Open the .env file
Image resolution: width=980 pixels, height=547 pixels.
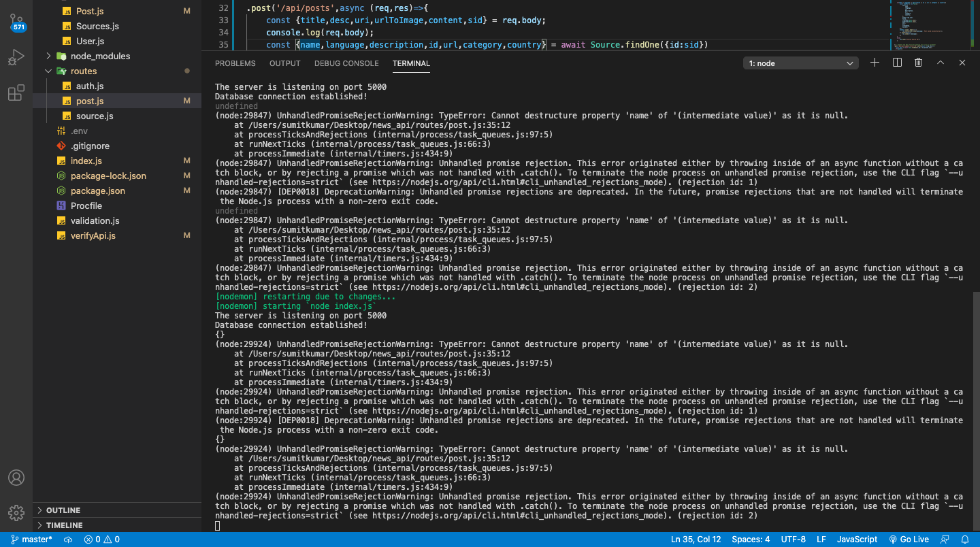117,131
